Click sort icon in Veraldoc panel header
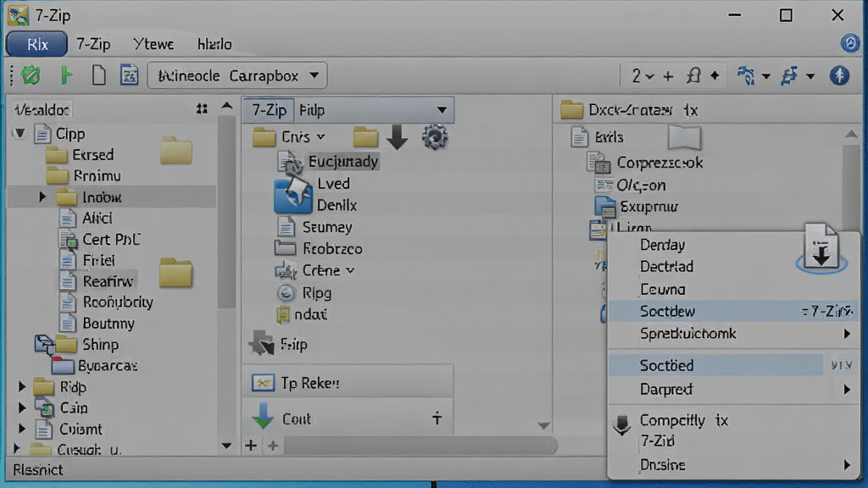The height and width of the screenshot is (488, 868). [x=202, y=109]
